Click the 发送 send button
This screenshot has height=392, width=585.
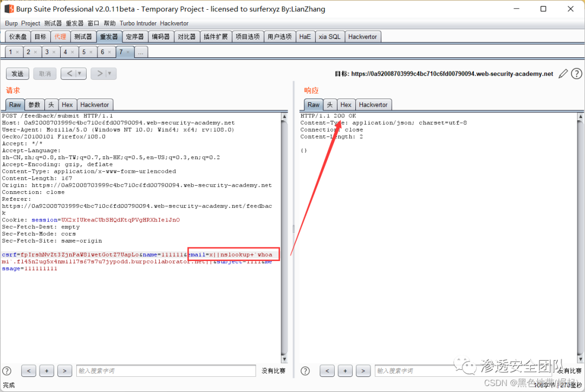[x=17, y=74]
